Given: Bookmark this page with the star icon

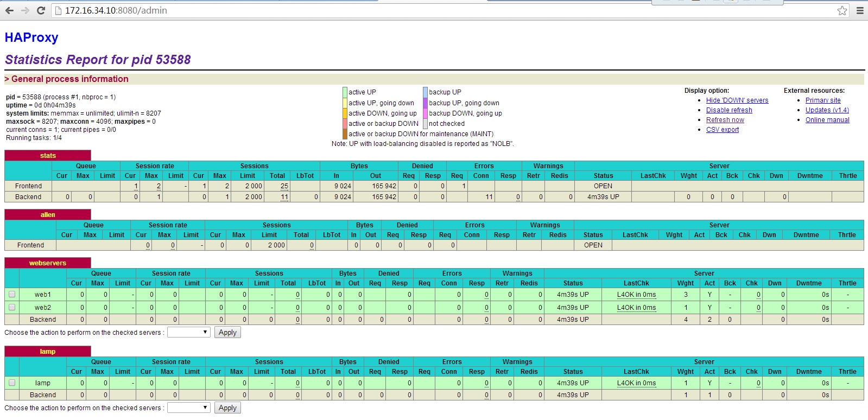Looking at the screenshot, I should 842,10.
